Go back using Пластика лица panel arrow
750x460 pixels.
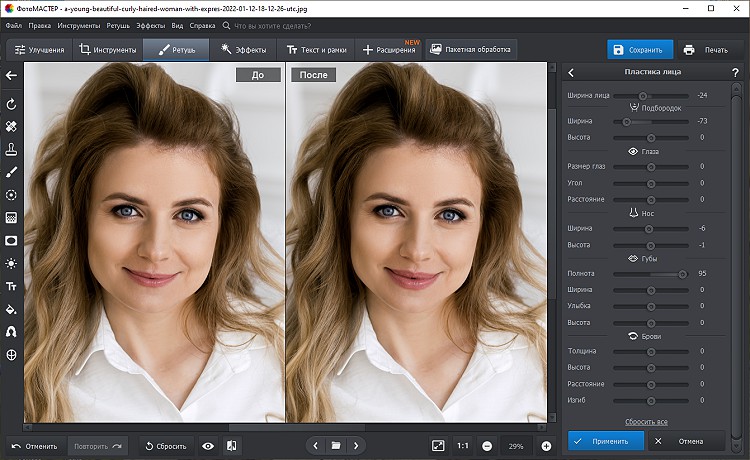(x=571, y=72)
